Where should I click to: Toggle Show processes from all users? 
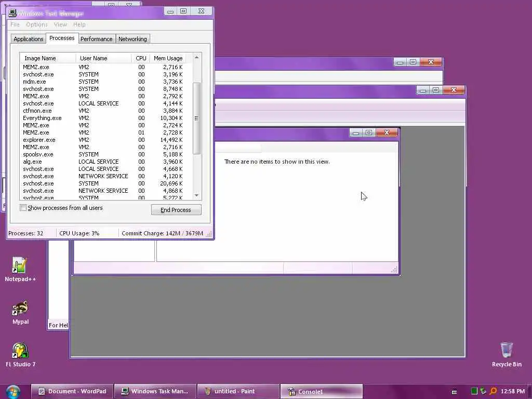coord(23,208)
